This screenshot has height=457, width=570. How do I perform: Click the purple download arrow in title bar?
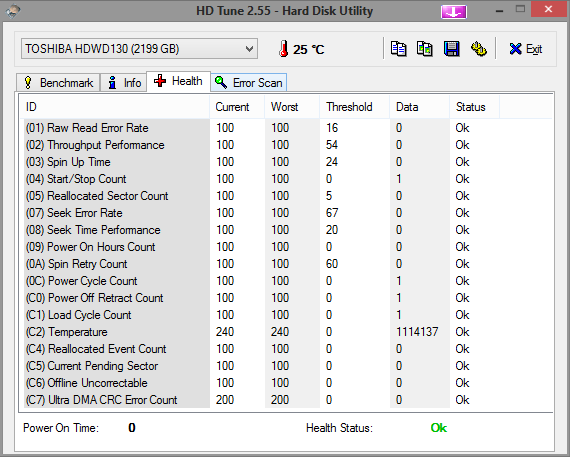point(454,12)
